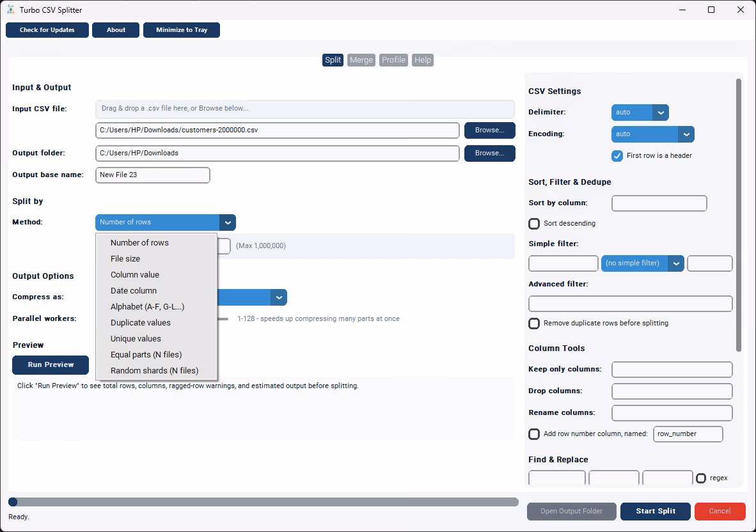Enable Remove duplicate rows before splitting

point(534,324)
